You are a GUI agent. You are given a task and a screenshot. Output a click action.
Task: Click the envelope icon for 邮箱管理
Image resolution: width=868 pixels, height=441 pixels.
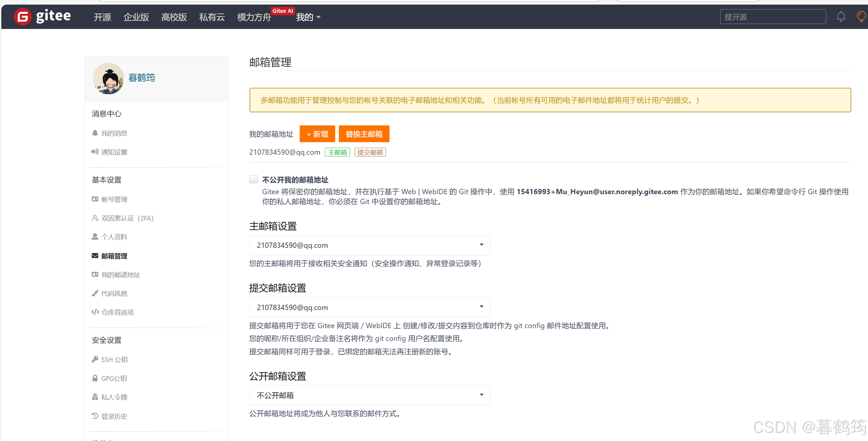(95, 256)
